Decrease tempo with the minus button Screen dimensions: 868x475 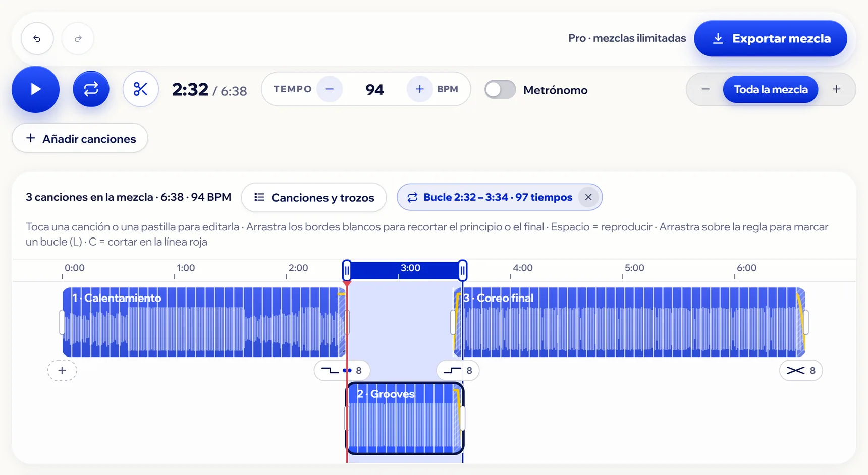pyautogui.click(x=330, y=89)
